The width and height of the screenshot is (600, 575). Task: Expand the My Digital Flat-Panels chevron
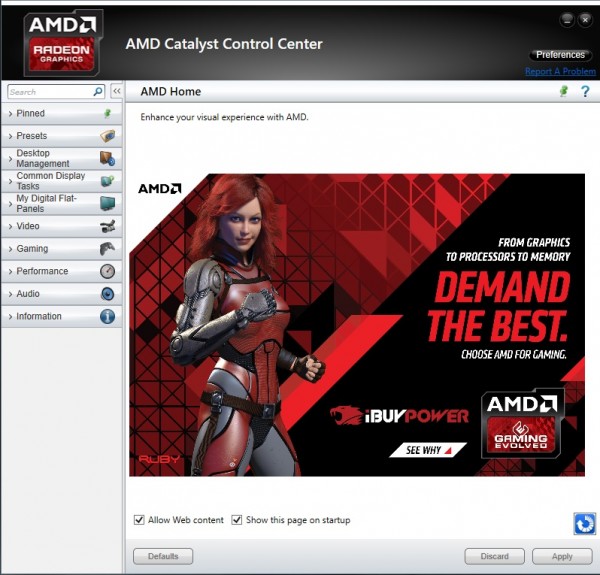click(x=10, y=204)
